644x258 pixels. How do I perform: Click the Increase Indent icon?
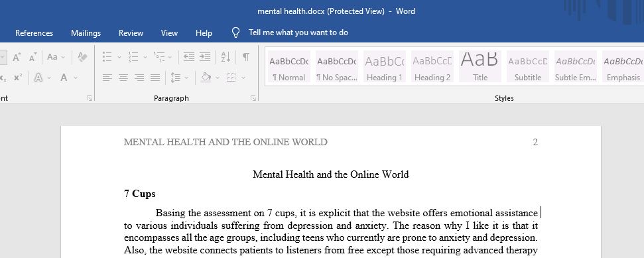pos(205,56)
